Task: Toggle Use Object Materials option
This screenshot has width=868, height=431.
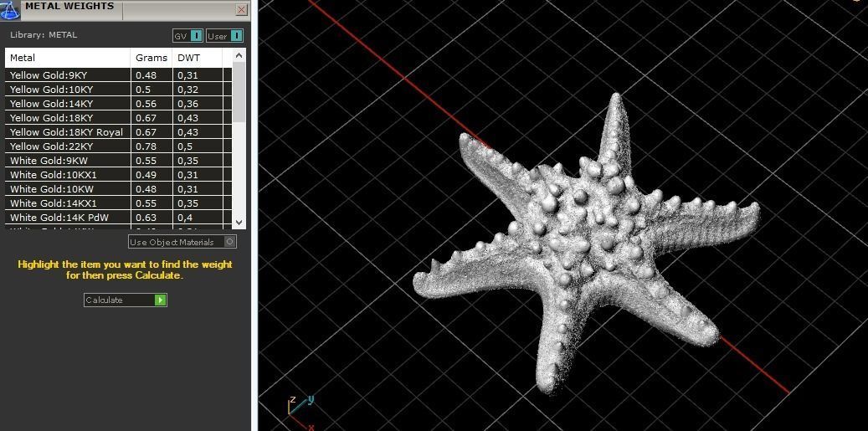Action: 182,242
